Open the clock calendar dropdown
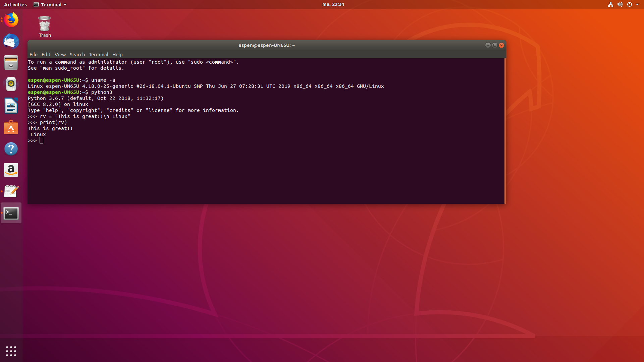 pos(334,4)
